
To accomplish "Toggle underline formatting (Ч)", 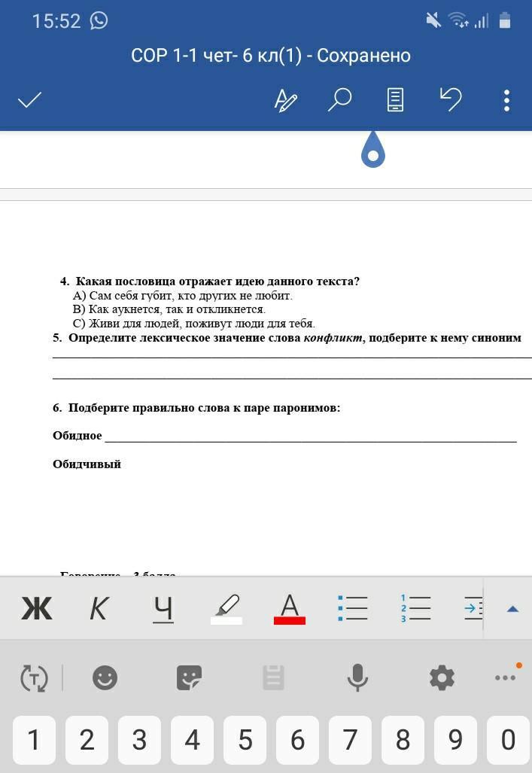I will coord(163,610).
